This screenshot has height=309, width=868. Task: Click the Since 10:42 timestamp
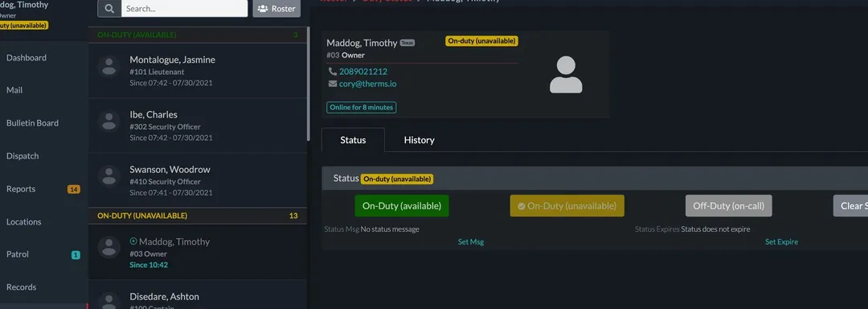(x=149, y=266)
